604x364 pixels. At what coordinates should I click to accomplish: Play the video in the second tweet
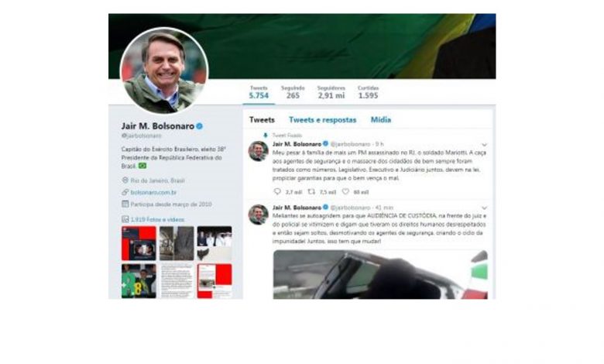pos(380,274)
